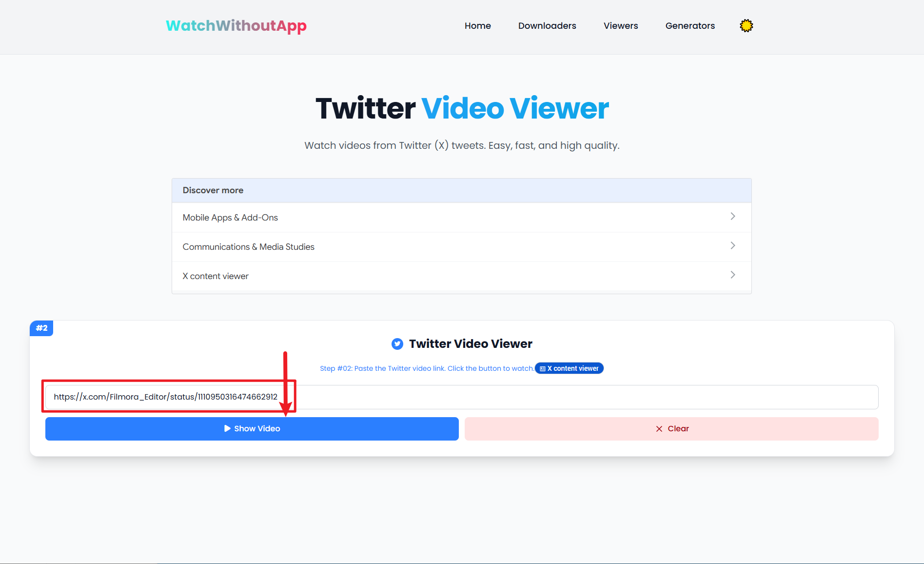The image size is (924, 564).
Task: Open the Downloaders menu
Action: (547, 26)
